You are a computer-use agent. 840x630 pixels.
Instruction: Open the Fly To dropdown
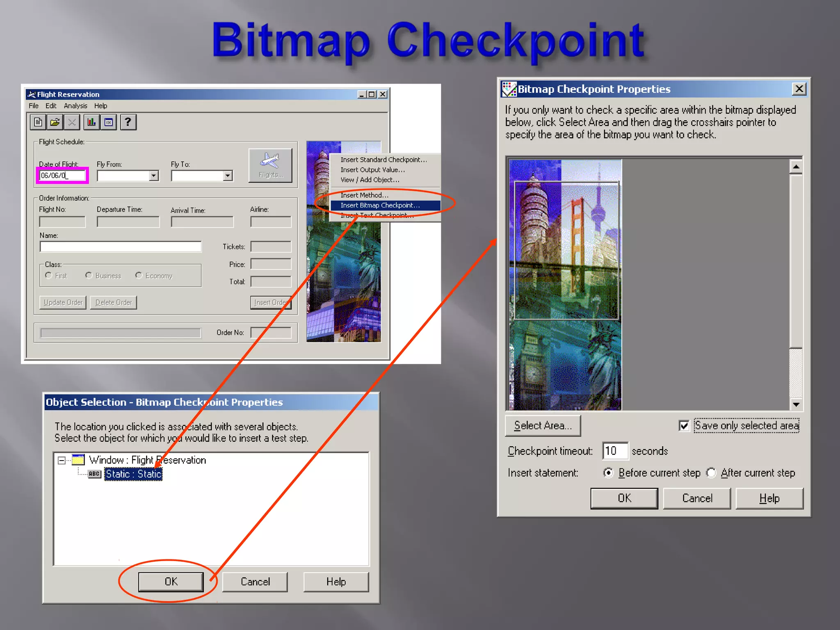[x=228, y=176]
